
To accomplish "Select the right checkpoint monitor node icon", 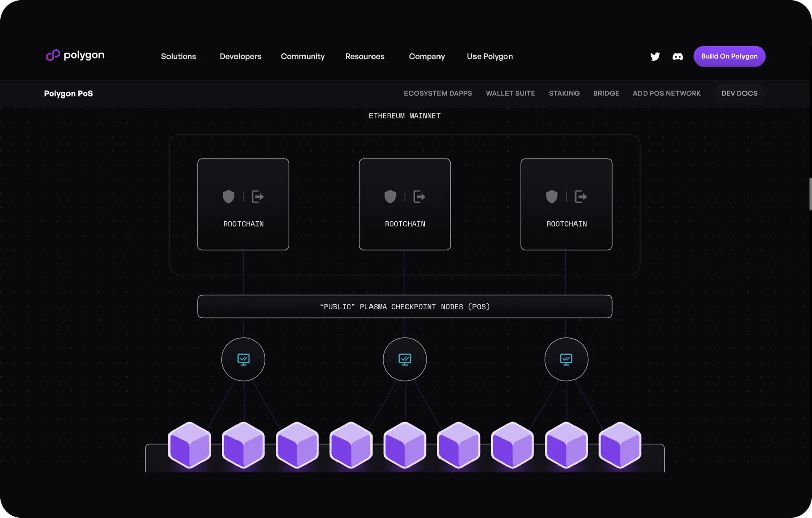I will click(x=566, y=360).
